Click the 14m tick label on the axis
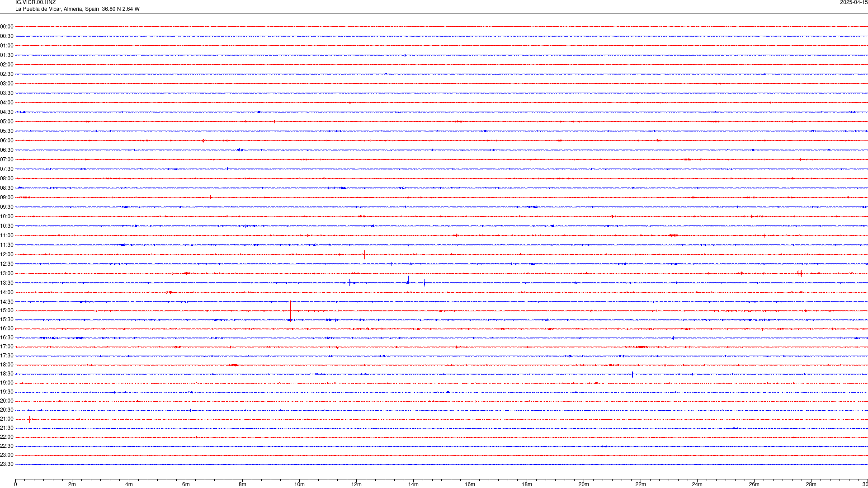Viewport: 868px width, 488px height. point(413,484)
